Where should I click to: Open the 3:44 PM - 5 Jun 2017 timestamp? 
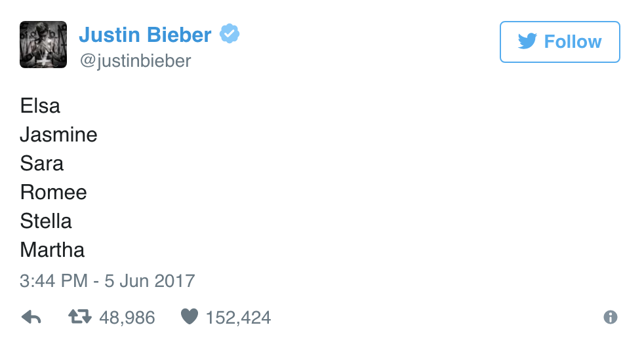[108, 281]
